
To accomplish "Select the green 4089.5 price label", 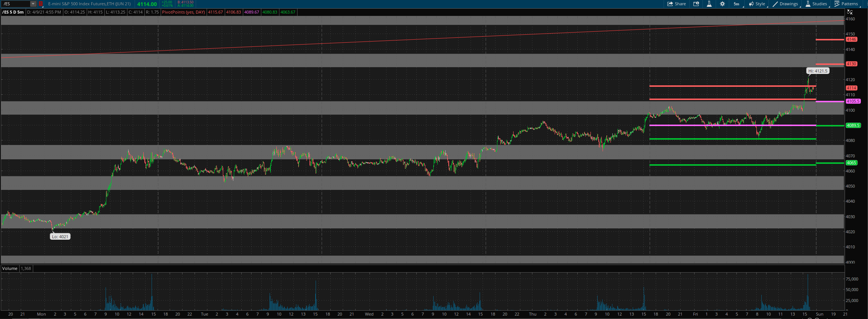I will tap(853, 125).
